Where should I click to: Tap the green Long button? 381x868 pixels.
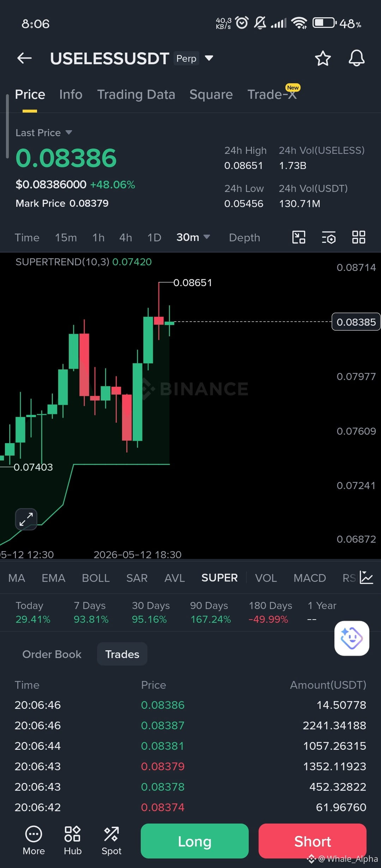click(x=195, y=841)
